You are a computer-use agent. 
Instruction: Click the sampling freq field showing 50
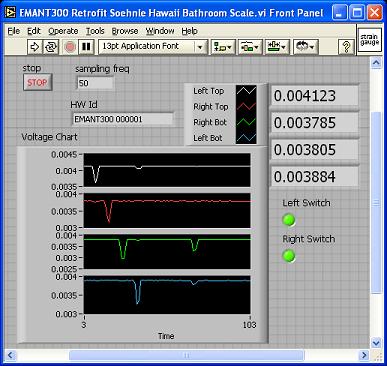[95, 83]
